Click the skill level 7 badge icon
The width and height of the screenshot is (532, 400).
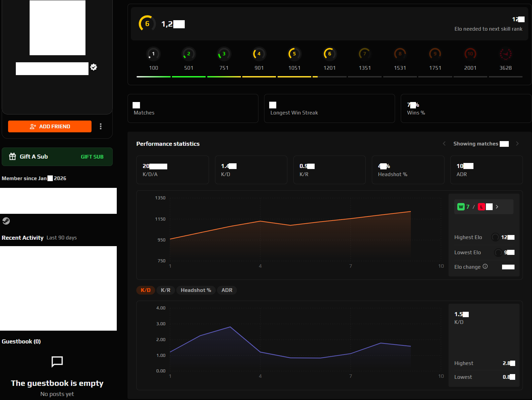(x=364, y=54)
